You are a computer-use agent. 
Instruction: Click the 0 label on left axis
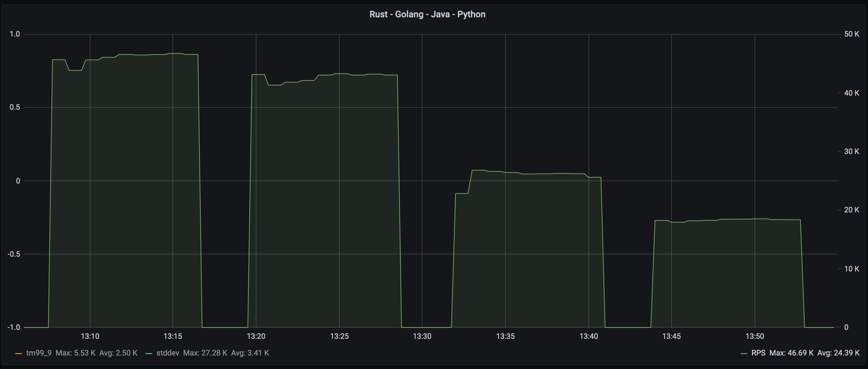point(18,181)
